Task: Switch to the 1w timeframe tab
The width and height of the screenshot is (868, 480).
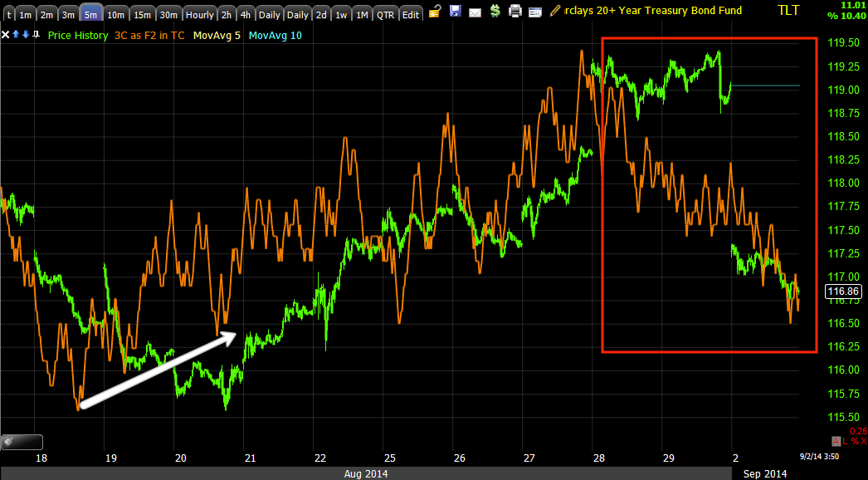Action: pyautogui.click(x=341, y=14)
